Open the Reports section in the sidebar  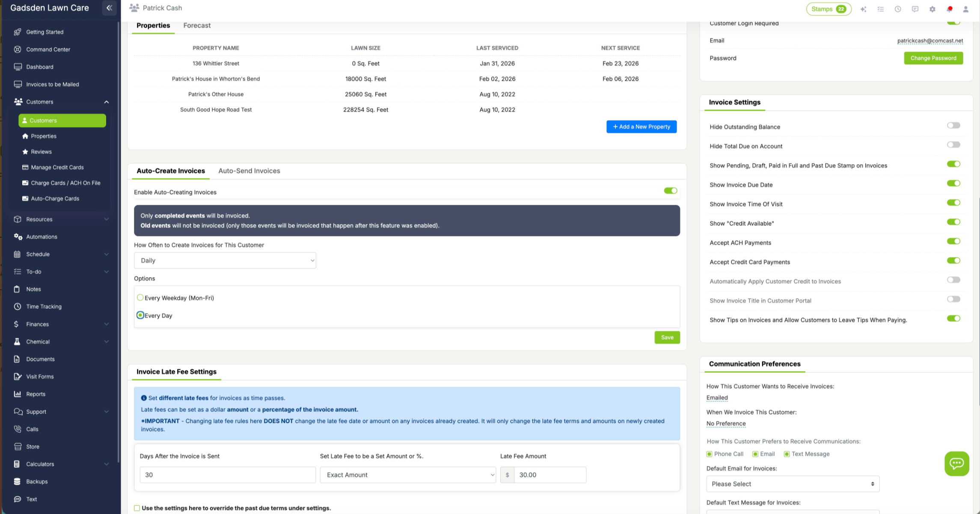(x=36, y=394)
